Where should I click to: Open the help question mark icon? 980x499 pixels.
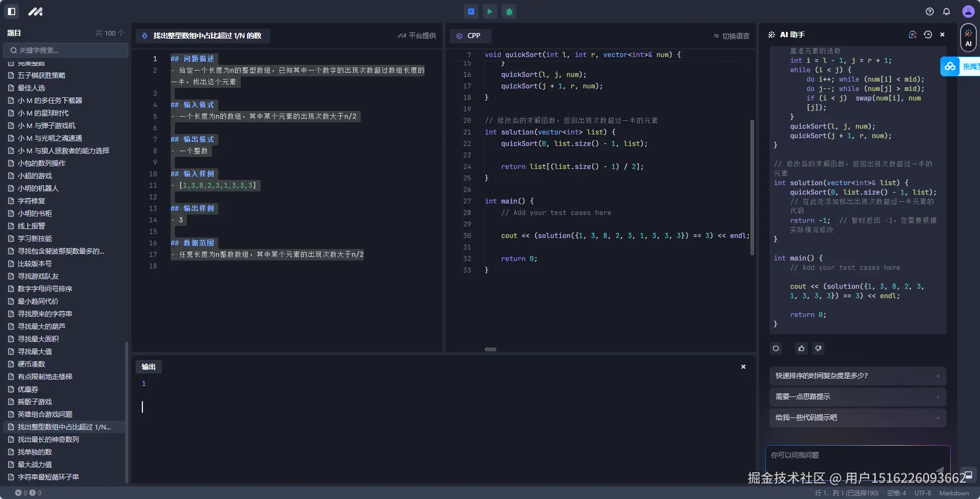coord(930,12)
